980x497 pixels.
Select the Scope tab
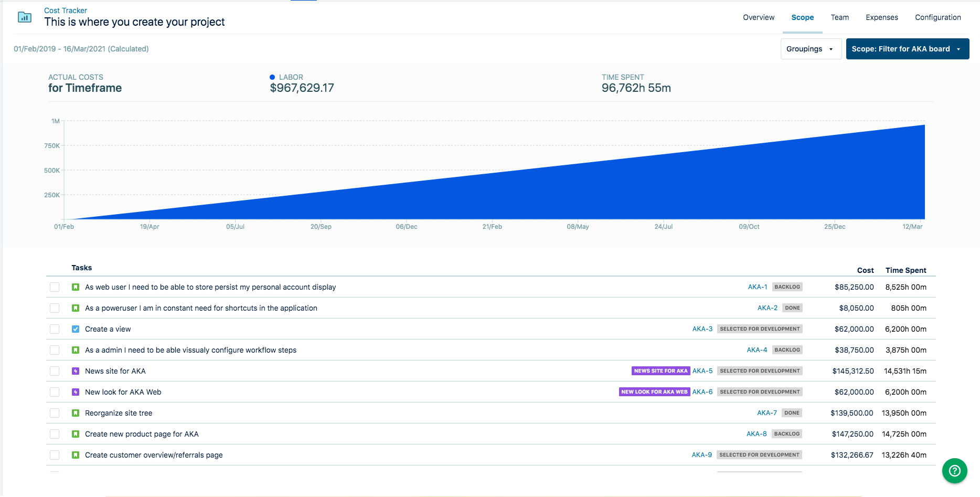point(803,17)
